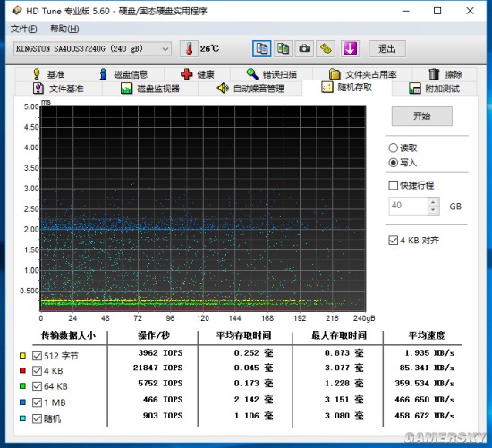Viewport: 492px width, 448px height.
Task: Click the 退出 button
Action: (386, 48)
